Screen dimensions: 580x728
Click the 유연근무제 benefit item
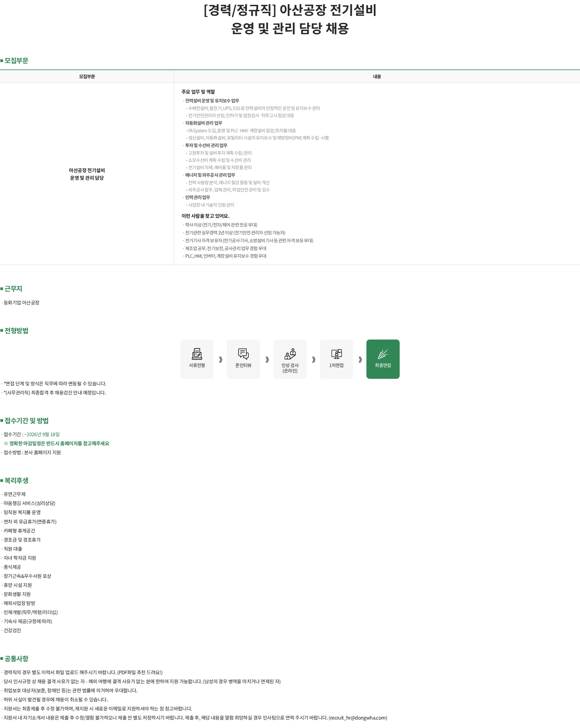pyautogui.click(x=14, y=494)
